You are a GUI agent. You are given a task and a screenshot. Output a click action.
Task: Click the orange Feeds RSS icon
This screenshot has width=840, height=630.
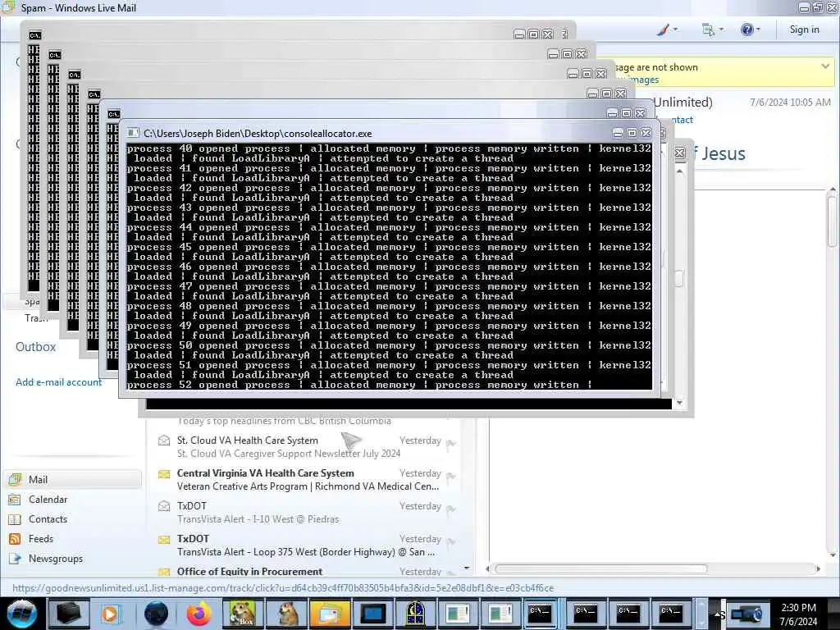point(15,539)
